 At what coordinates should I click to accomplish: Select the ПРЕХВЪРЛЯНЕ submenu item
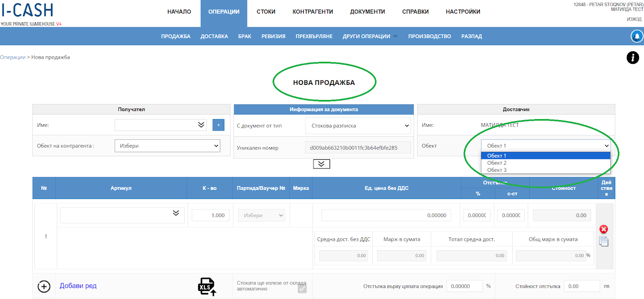click(x=314, y=36)
